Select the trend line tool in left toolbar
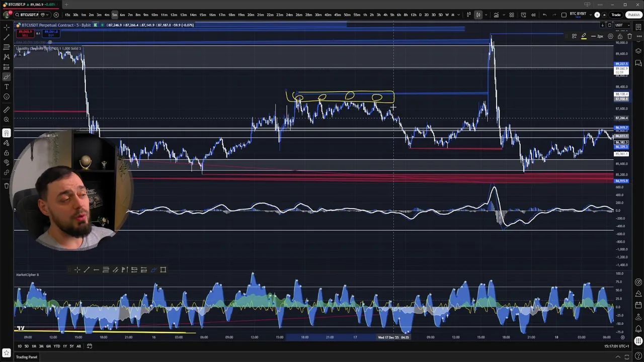644x362 pixels. point(7,37)
